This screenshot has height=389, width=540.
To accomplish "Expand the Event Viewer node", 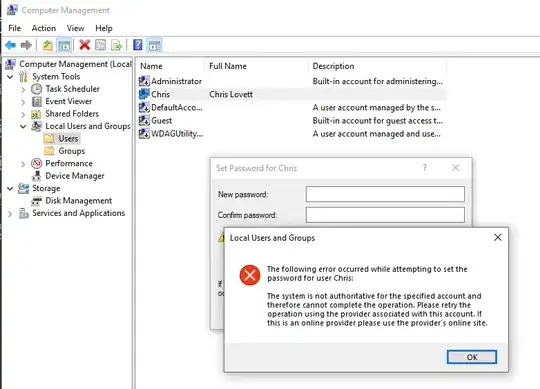I will tap(23, 102).
